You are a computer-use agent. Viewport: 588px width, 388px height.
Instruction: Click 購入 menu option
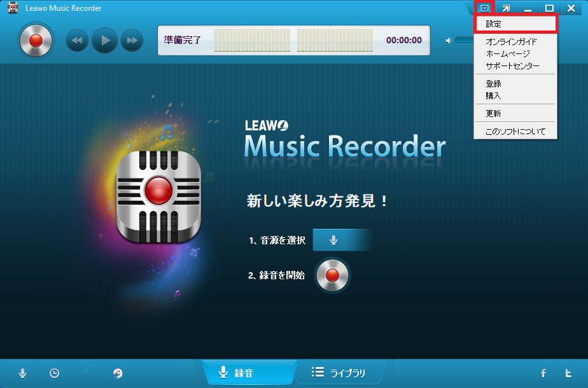(x=494, y=96)
